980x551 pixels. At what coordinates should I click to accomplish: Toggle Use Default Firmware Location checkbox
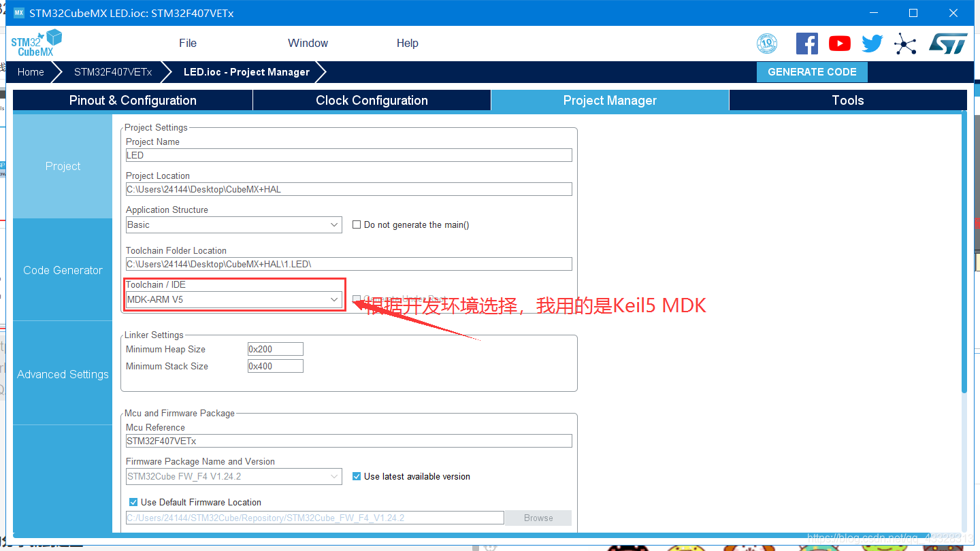tap(133, 502)
